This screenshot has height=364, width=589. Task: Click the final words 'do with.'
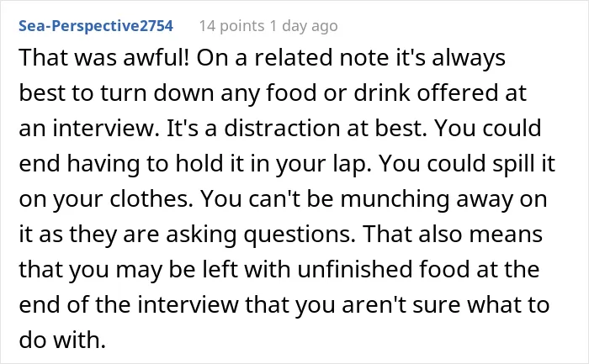[x=62, y=340]
